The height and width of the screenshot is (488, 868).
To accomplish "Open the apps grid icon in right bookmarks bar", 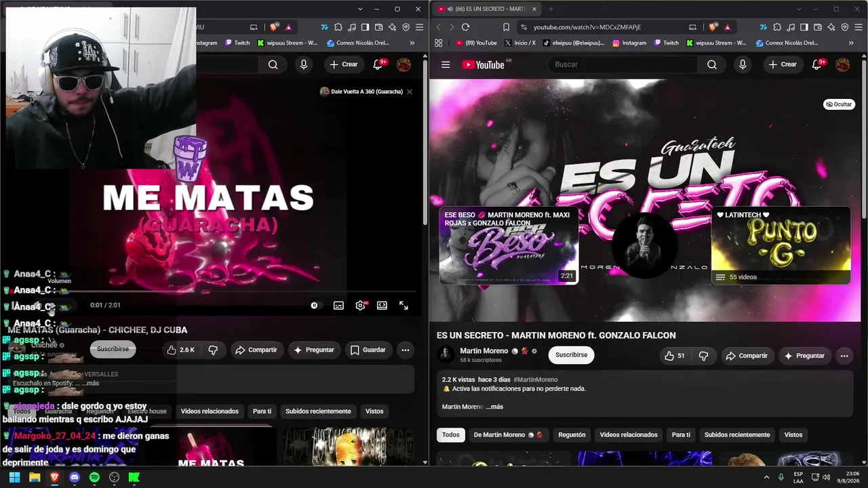I will pyautogui.click(x=439, y=43).
